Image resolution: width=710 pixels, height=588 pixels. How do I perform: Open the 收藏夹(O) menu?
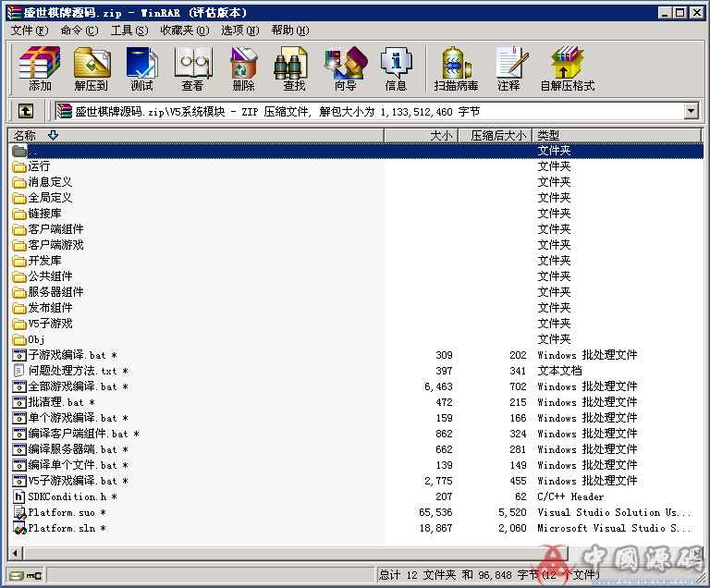pyautogui.click(x=185, y=31)
